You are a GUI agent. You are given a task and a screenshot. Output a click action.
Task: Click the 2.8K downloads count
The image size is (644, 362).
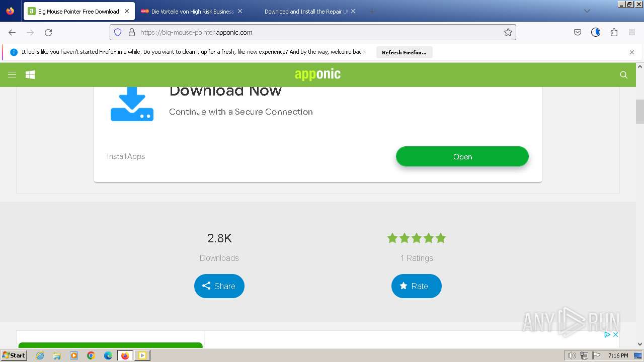click(219, 238)
